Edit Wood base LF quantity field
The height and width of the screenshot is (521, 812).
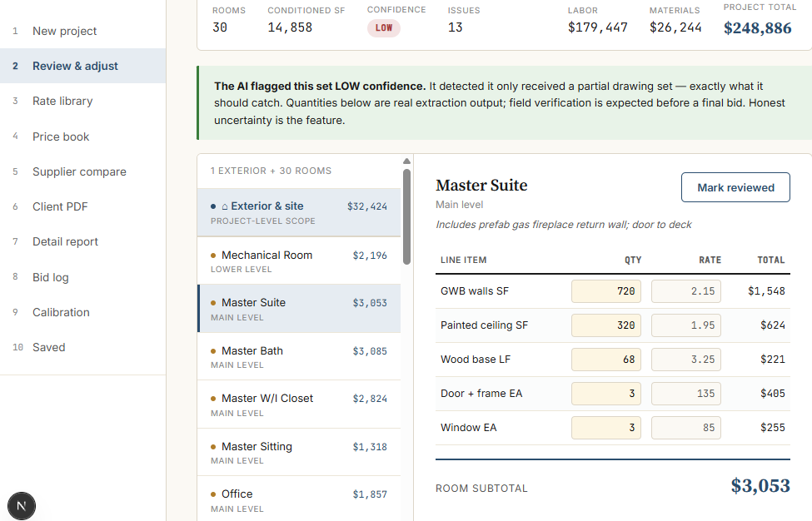(x=606, y=360)
